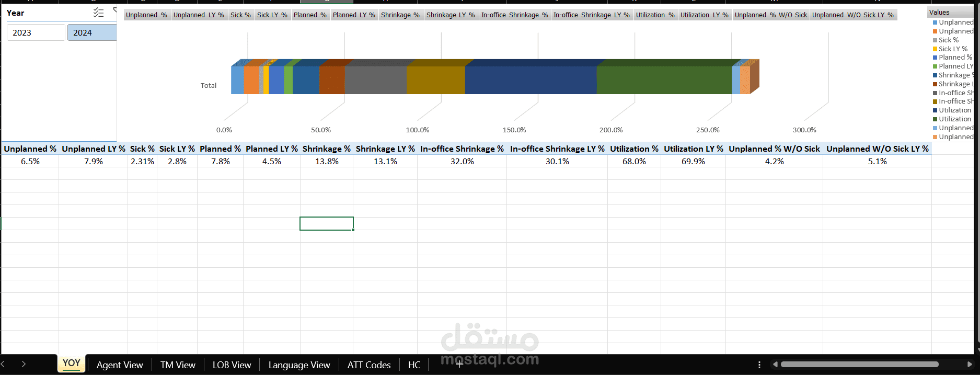The width and height of the screenshot is (980, 375).
Task: Select the olive In-office Shrinkage LY bar segment
Action: [x=436, y=80]
